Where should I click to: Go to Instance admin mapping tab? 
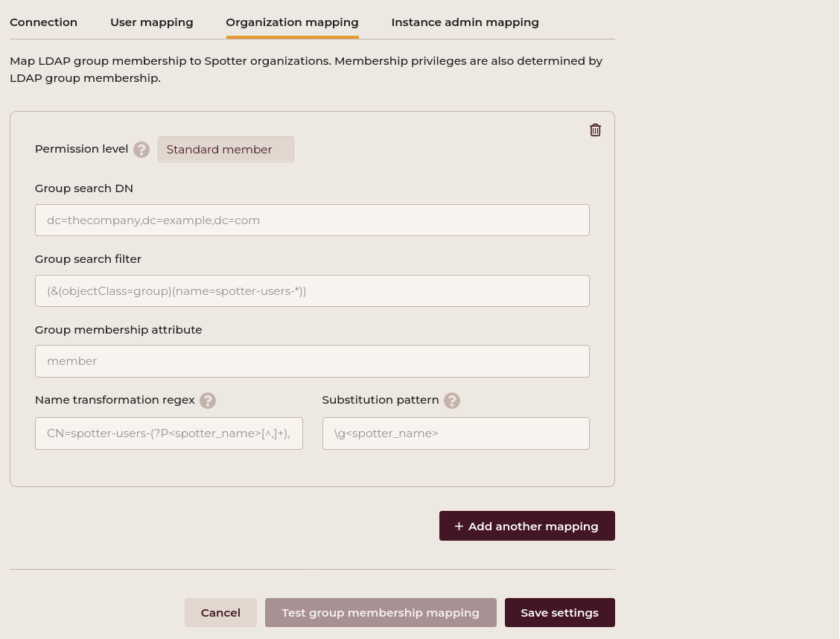point(465,22)
